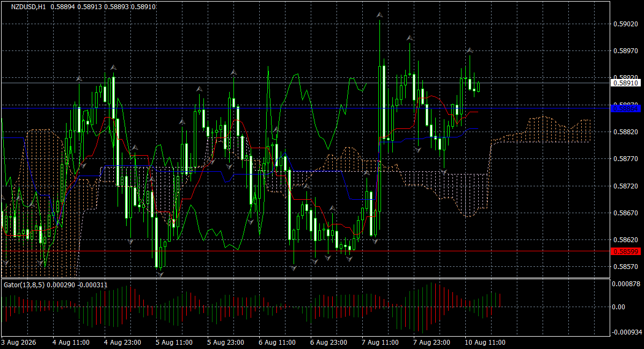Click the 4 Aug 23:00 time label
644x349 pixels.
click(x=123, y=342)
